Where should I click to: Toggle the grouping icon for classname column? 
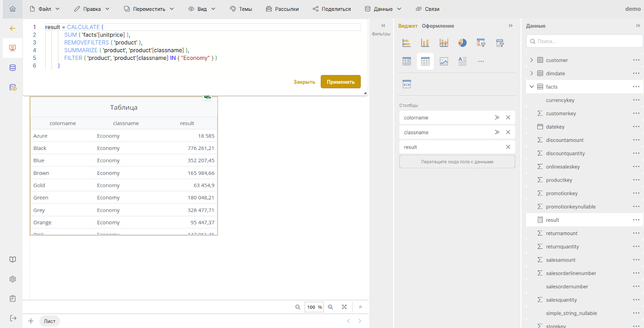click(497, 132)
